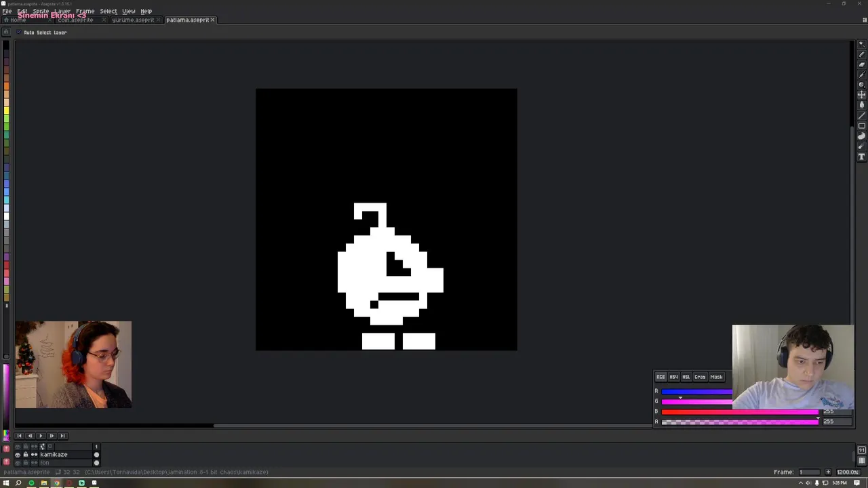
Task: Switch color selector to HSV mode
Action: [673, 377]
